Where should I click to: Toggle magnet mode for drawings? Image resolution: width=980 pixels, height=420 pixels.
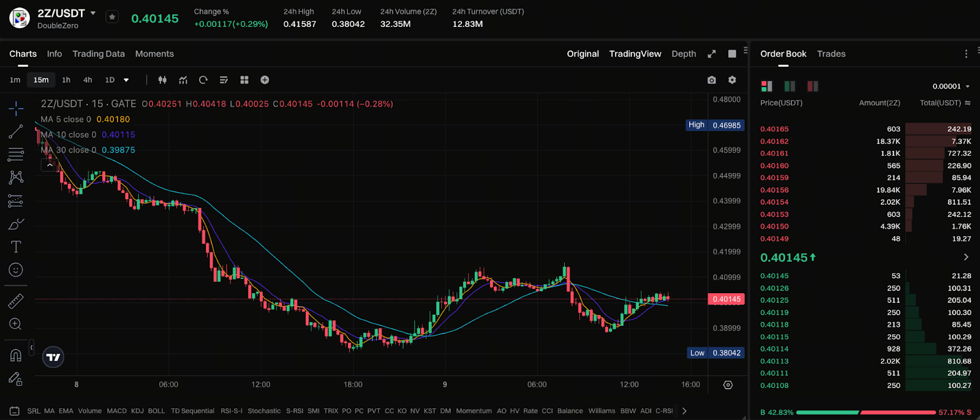point(16,355)
